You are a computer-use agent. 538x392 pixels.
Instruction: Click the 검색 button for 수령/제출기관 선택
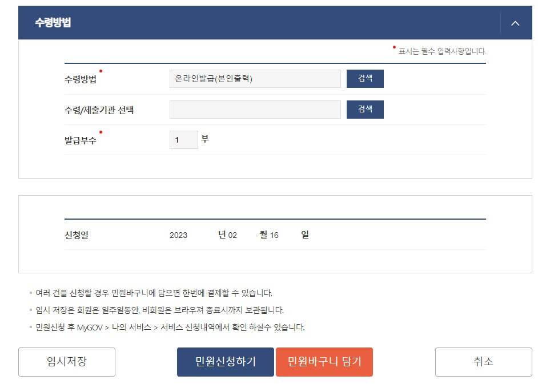tap(365, 109)
